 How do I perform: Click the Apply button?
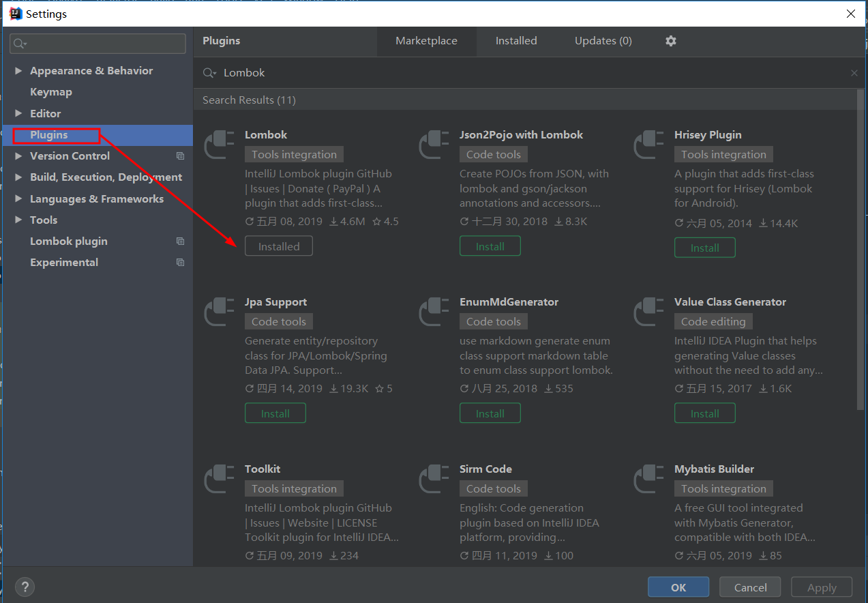tap(822, 587)
